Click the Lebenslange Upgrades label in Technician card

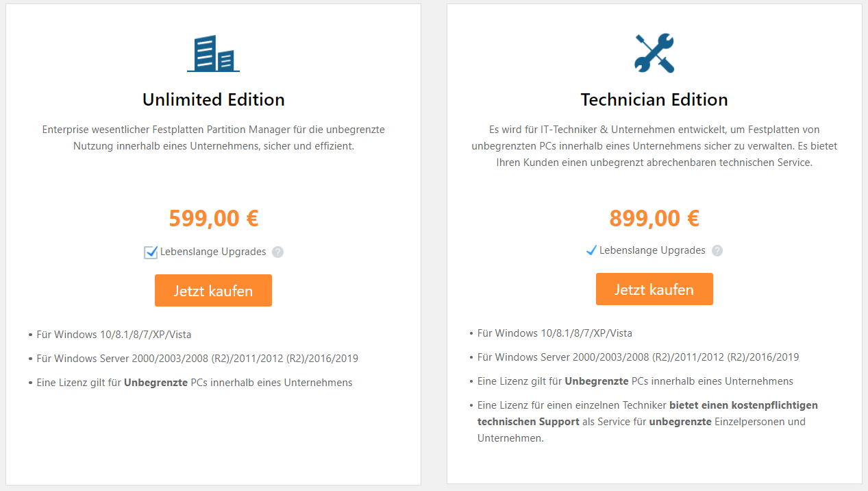(652, 250)
